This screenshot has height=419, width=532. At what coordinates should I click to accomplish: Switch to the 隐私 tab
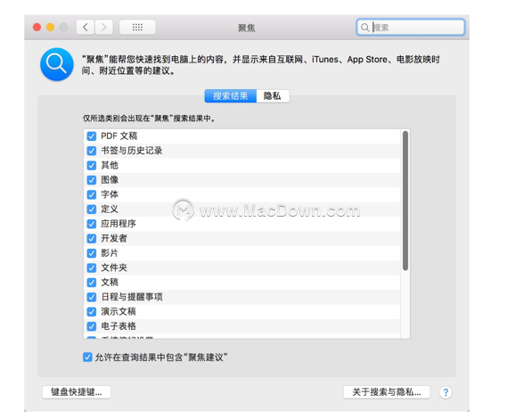pyautogui.click(x=273, y=96)
